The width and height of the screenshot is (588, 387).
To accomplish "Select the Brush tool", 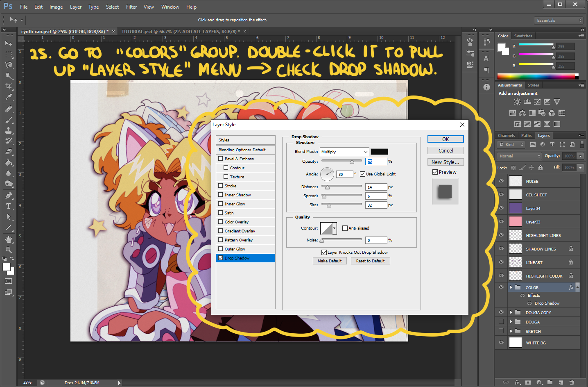I will (x=8, y=120).
